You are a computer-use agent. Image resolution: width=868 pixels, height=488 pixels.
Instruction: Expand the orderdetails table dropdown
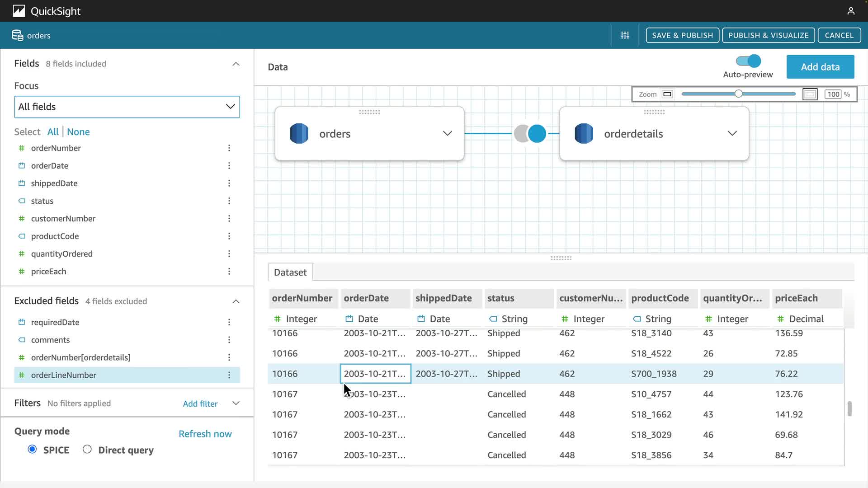click(x=732, y=133)
